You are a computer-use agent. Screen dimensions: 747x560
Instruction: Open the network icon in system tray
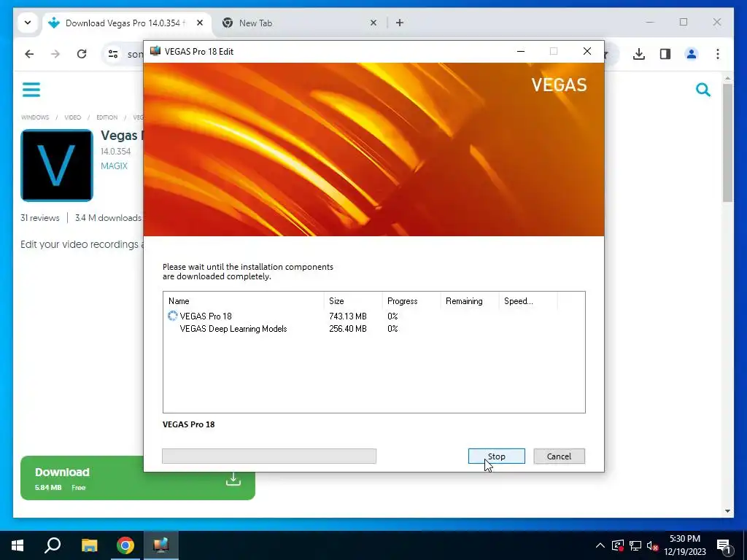click(x=635, y=545)
